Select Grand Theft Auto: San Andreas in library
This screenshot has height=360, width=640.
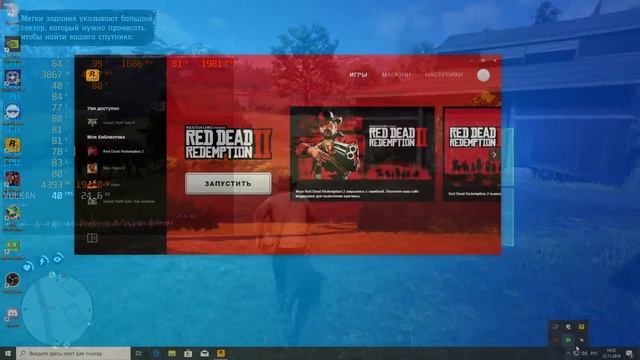click(x=122, y=201)
